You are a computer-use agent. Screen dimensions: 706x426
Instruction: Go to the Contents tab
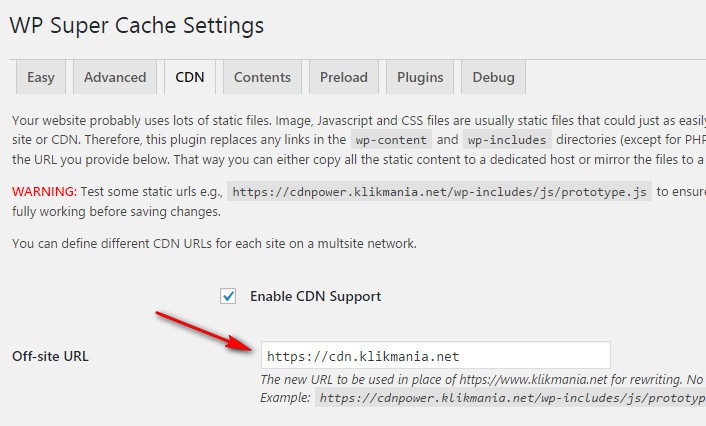click(262, 77)
